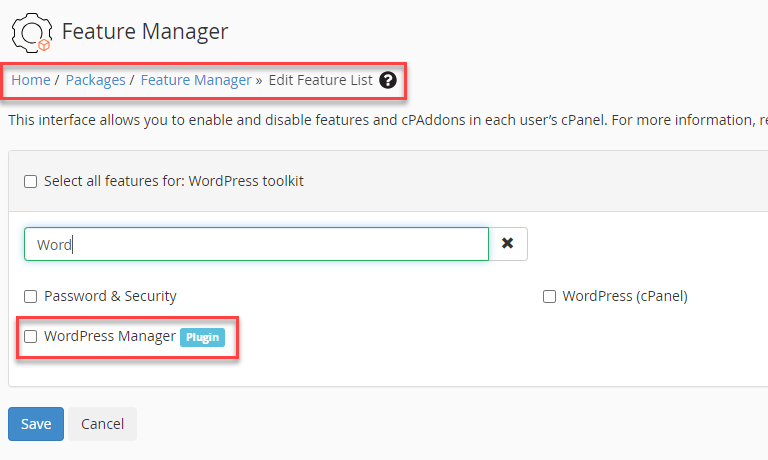Viewport: 768px width, 460px height.
Task: Click the Feature Manager gear icon
Action: coord(31,31)
